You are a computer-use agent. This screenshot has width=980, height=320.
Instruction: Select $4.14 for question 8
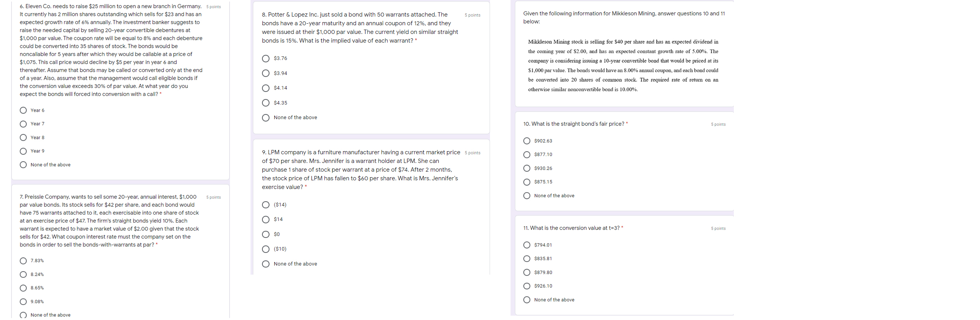click(266, 88)
